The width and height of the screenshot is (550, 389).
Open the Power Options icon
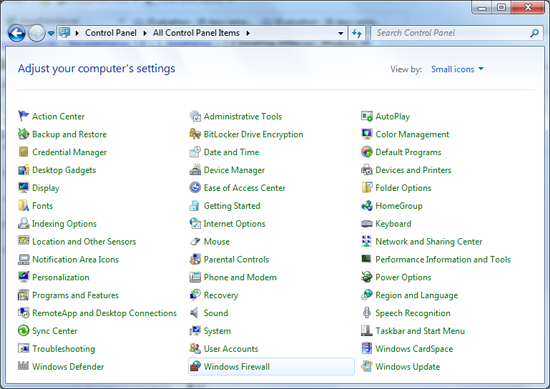pyautogui.click(x=367, y=277)
